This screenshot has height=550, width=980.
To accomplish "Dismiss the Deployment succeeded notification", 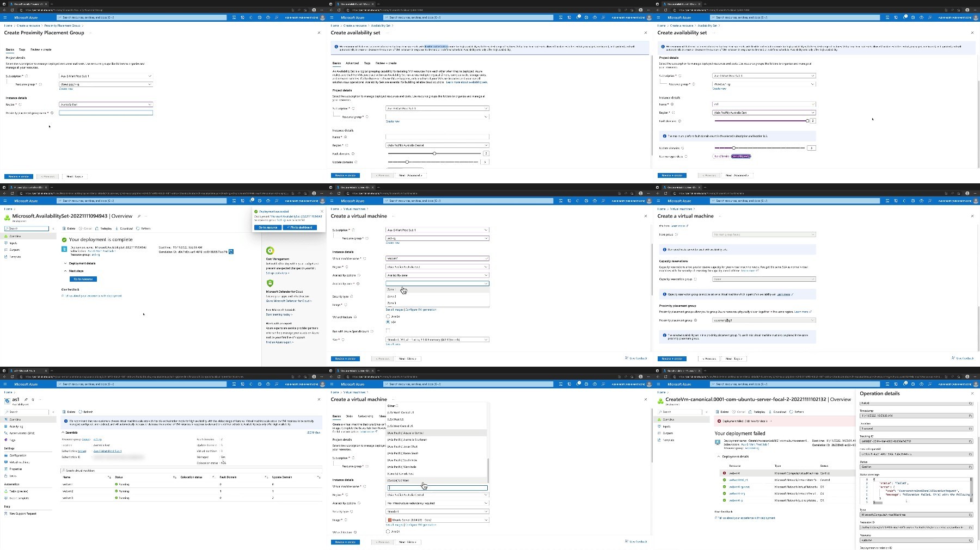I will 322,212.
